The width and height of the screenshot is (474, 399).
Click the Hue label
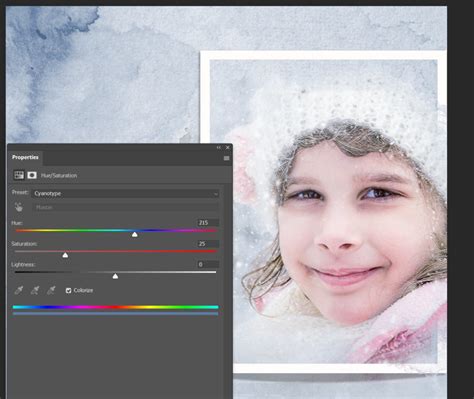(x=17, y=223)
